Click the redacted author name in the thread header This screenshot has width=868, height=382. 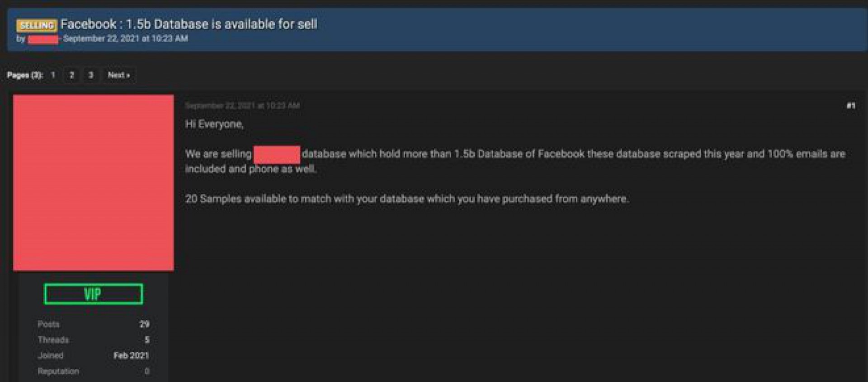[x=43, y=39]
